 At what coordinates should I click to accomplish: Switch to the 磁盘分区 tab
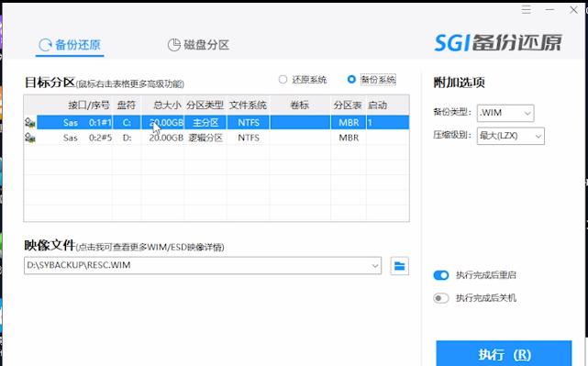coord(198,45)
